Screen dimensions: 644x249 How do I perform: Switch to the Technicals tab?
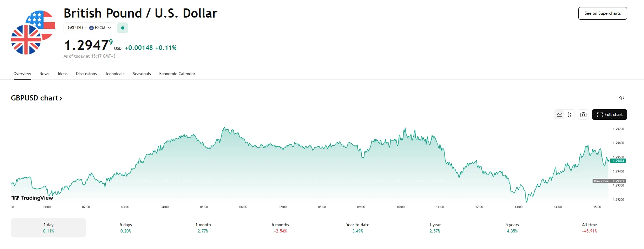[115, 74]
